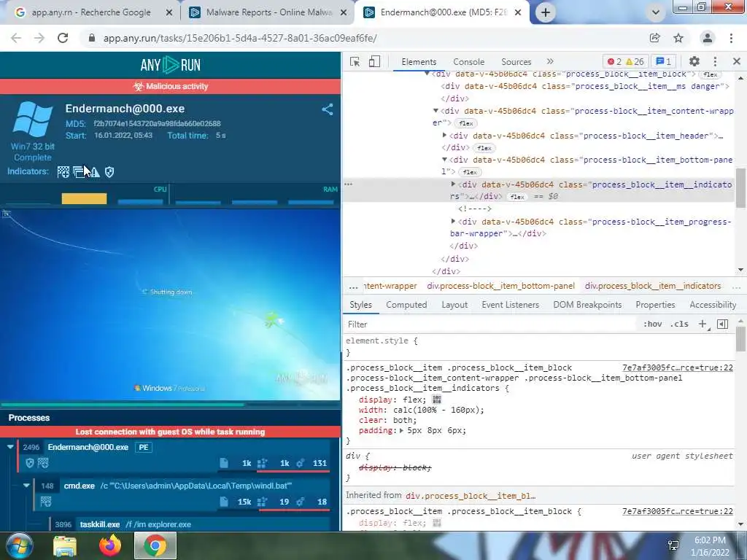Click the ANY.RUN logo

coord(171,65)
